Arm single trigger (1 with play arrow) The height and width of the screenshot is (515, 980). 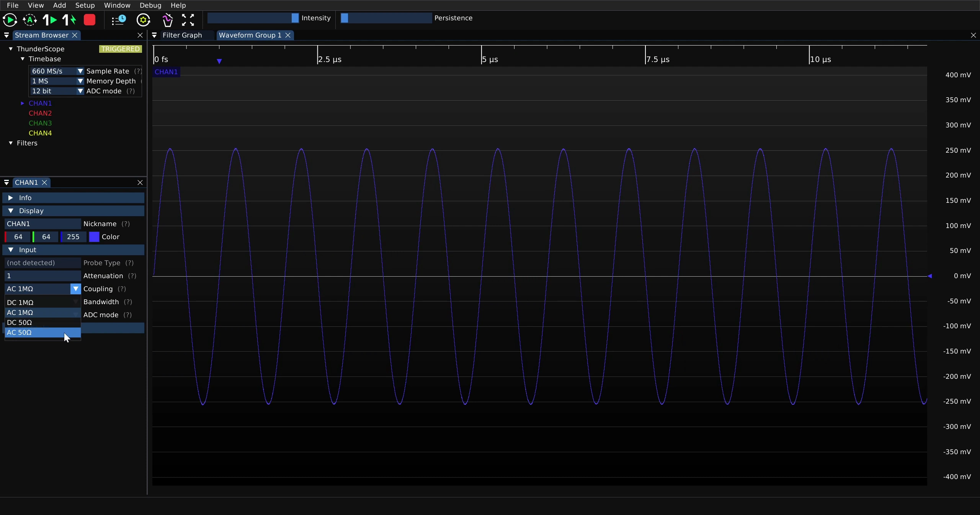point(50,20)
